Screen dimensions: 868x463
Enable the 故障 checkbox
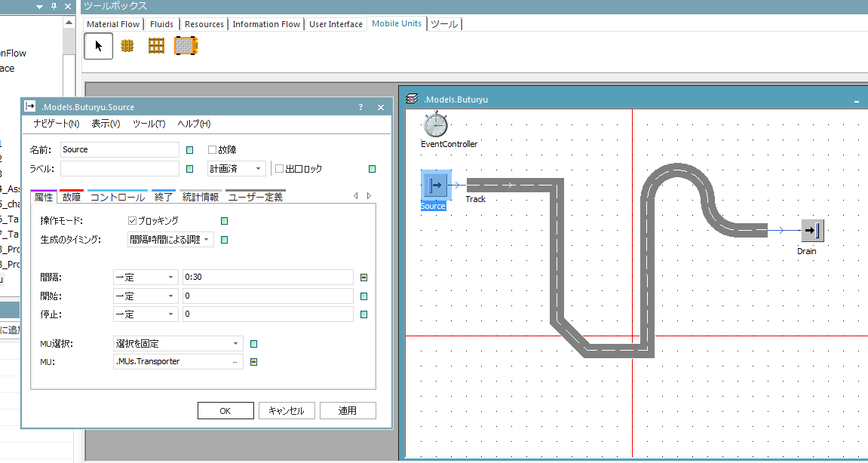click(212, 149)
